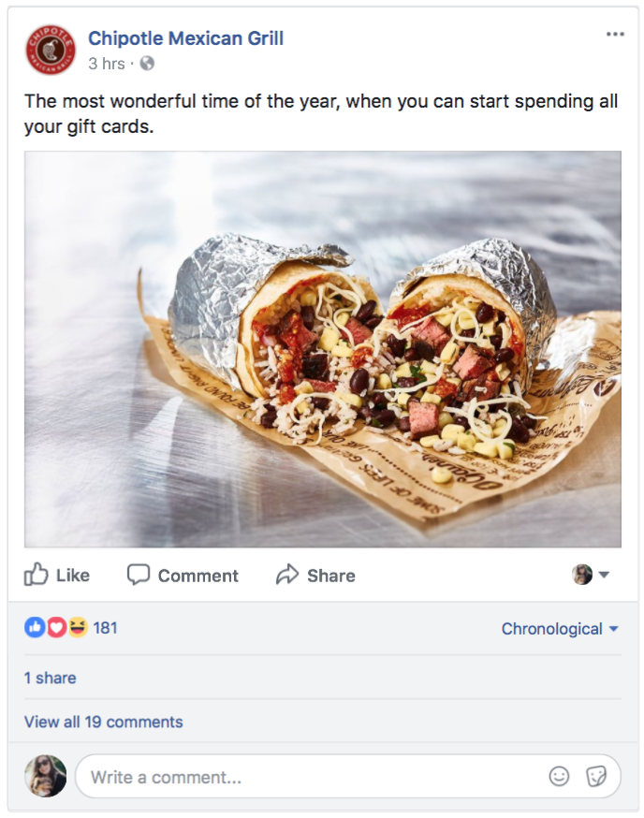Open the burrito photo
Viewport: 644px width, 818px height.
pos(323,349)
